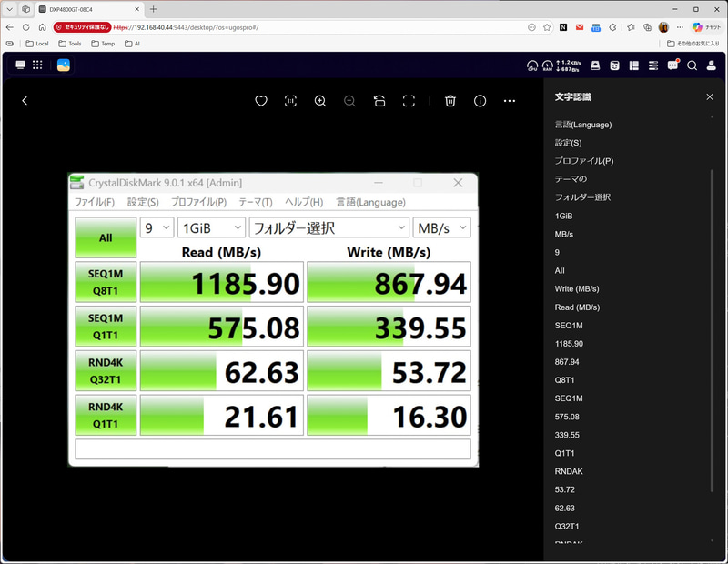Open the Local bookmarks folder
This screenshot has width=728, height=564.
37,44
